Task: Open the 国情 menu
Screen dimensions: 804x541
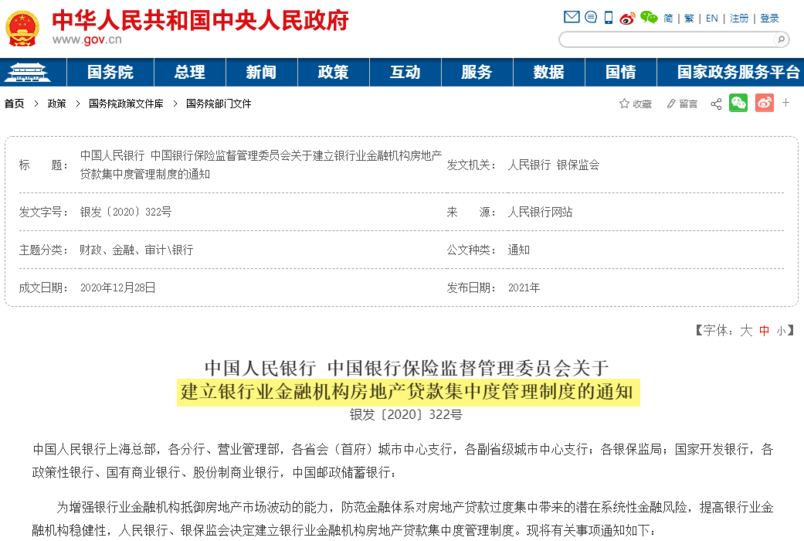Action: click(620, 72)
